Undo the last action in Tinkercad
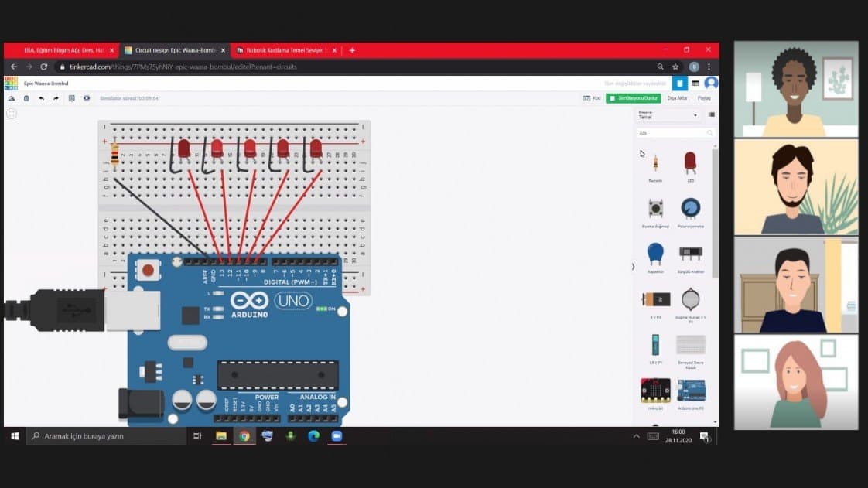 pos(42,98)
